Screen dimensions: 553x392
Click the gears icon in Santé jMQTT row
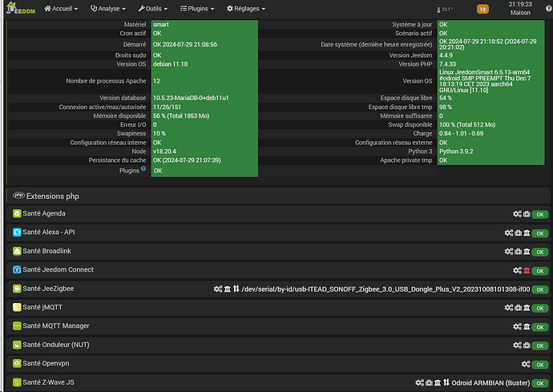[509, 308]
